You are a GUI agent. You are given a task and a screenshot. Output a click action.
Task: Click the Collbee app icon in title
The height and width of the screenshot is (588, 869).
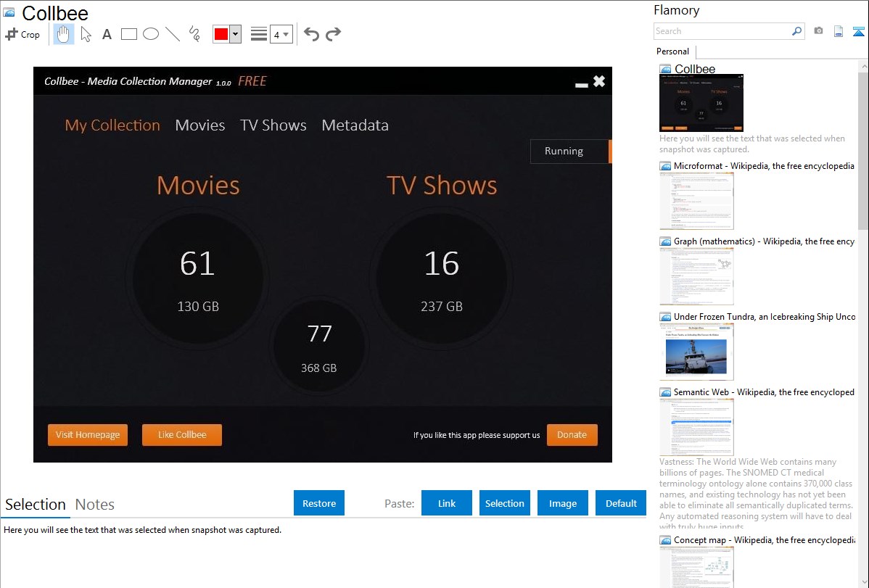tap(9, 12)
